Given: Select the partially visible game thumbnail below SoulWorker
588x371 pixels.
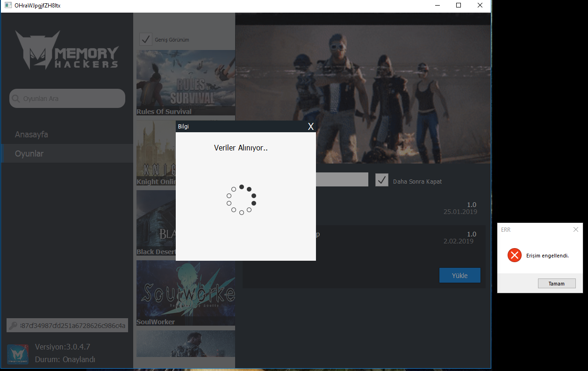Looking at the screenshot, I should coord(186,344).
